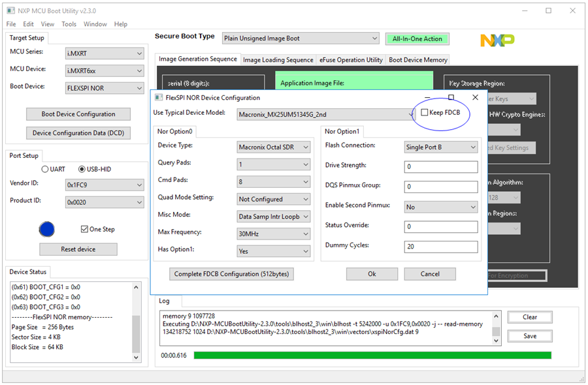Click the 00:00.616 elapsed time text

tap(174, 356)
